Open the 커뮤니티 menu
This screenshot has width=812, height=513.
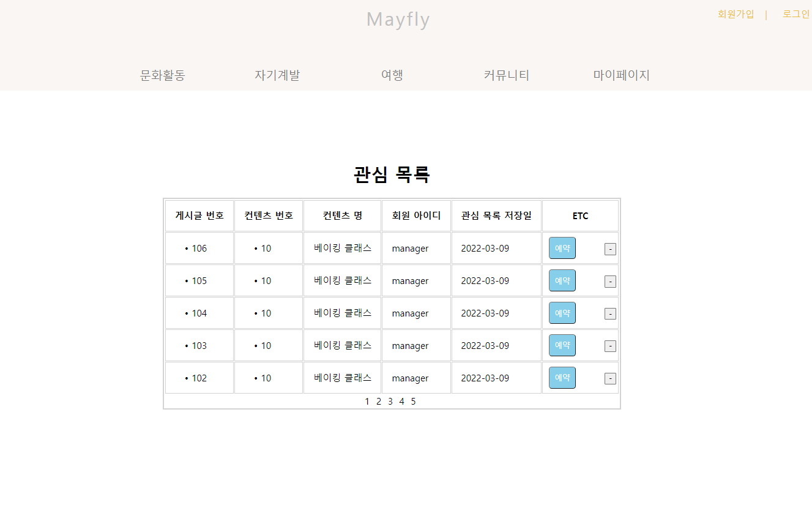pos(506,75)
